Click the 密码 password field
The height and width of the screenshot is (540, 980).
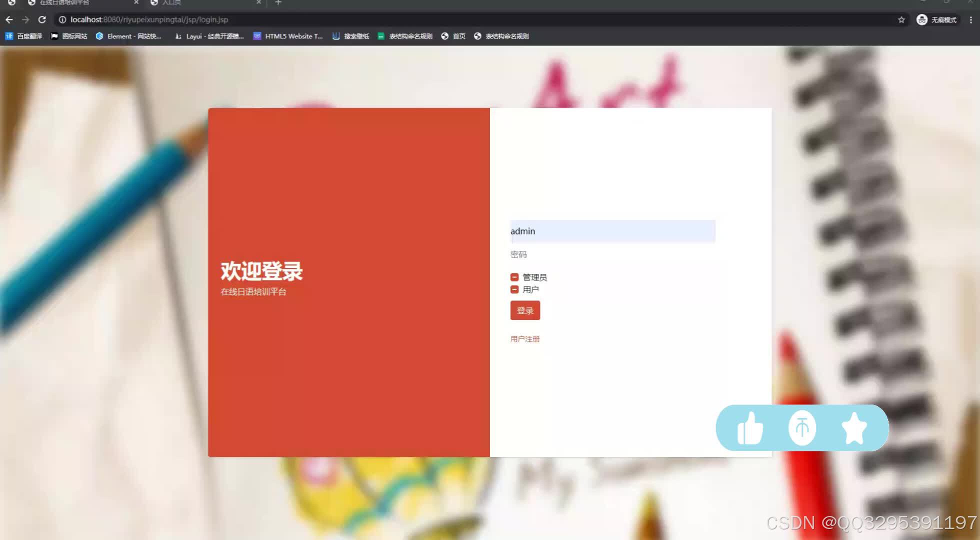[x=612, y=254]
